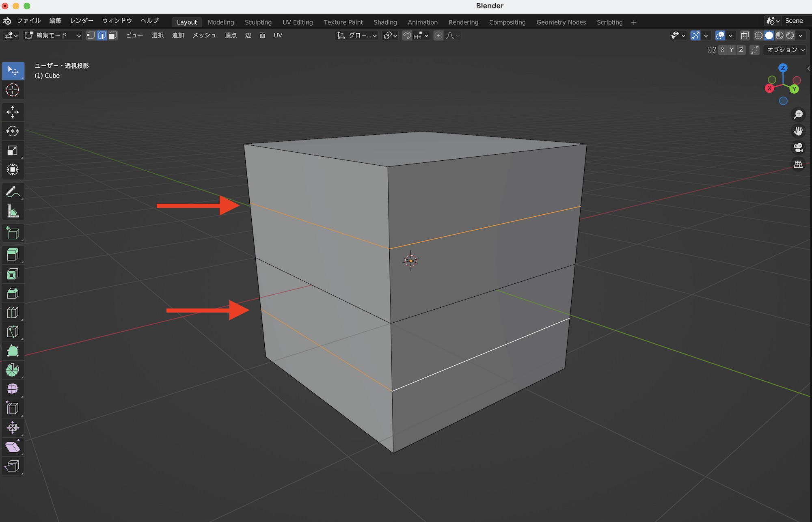Open transform orientation グロー dropdown

tap(357, 36)
